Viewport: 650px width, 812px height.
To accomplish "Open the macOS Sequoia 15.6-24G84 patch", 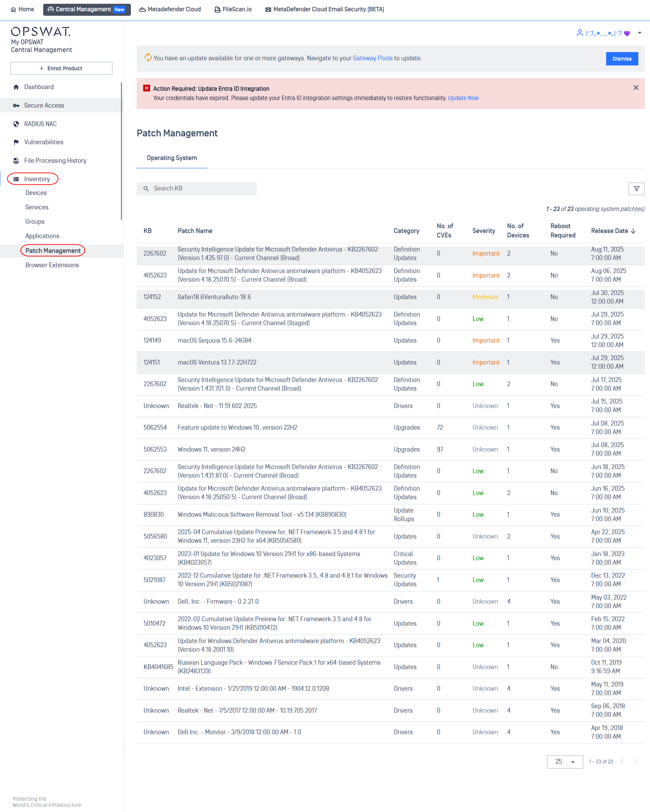I will point(391,341).
